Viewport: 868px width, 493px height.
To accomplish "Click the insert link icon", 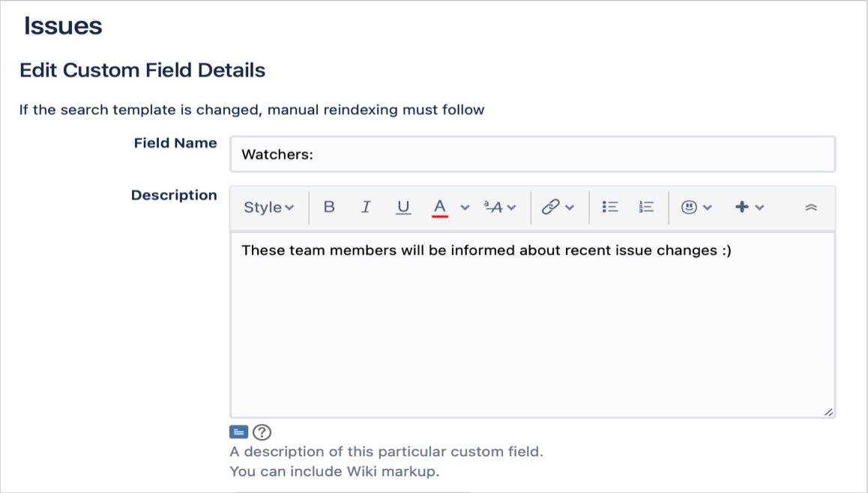I will click(x=551, y=207).
